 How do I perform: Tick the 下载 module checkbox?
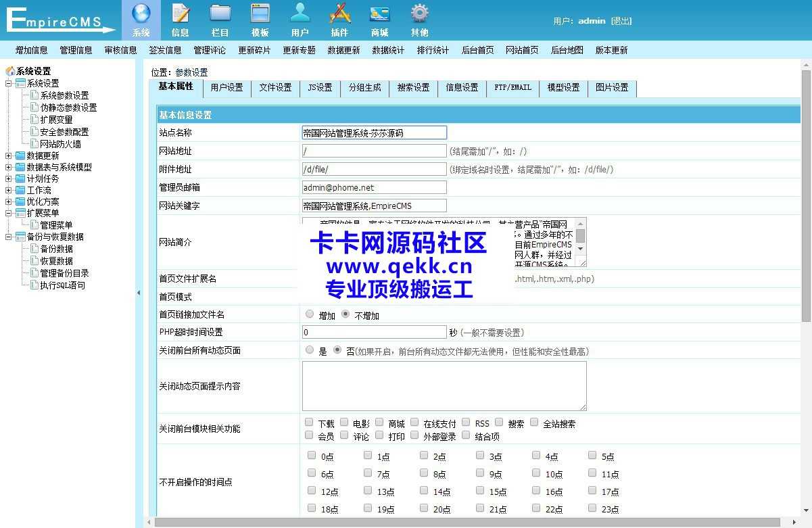click(x=309, y=422)
